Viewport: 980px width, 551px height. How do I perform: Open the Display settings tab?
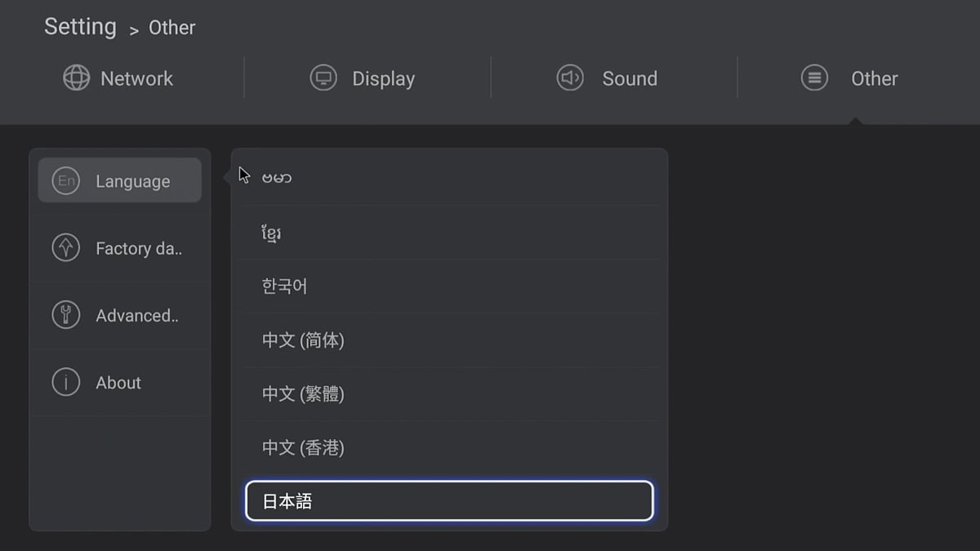coord(383,78)
